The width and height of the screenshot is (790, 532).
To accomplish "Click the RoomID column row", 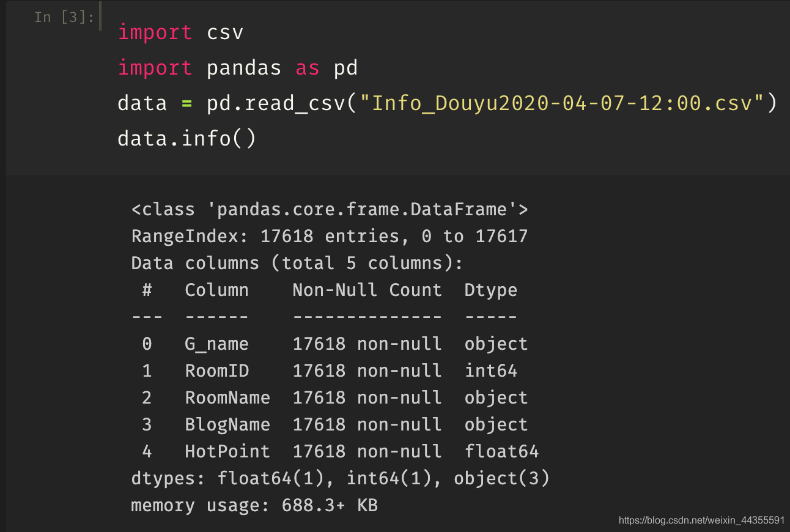I will [329, 371].
